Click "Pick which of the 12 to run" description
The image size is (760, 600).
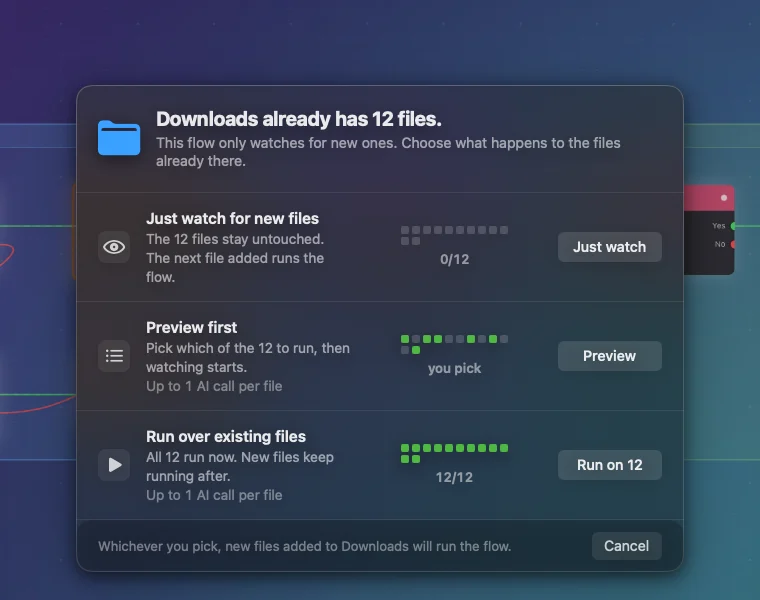(x=248, y=358)
